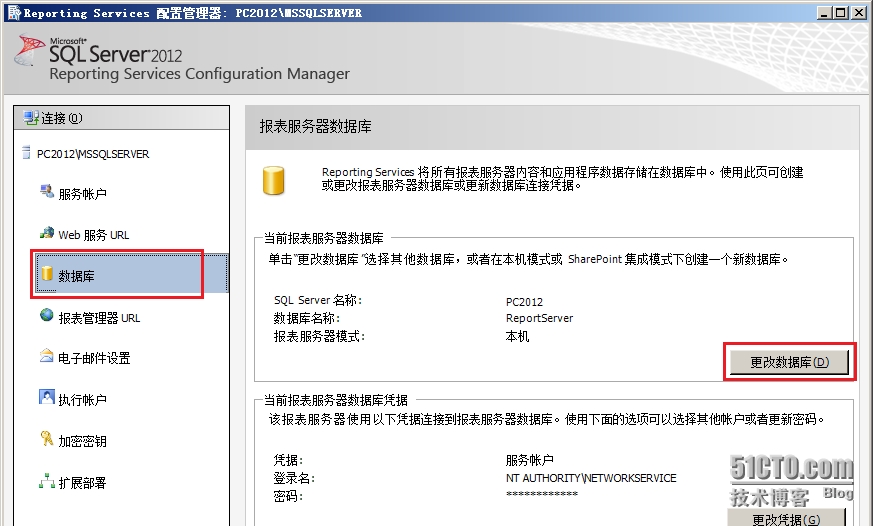Click the 连接 computer icon
This screenshot has height=526, width=873.
(x=31, y=117)
